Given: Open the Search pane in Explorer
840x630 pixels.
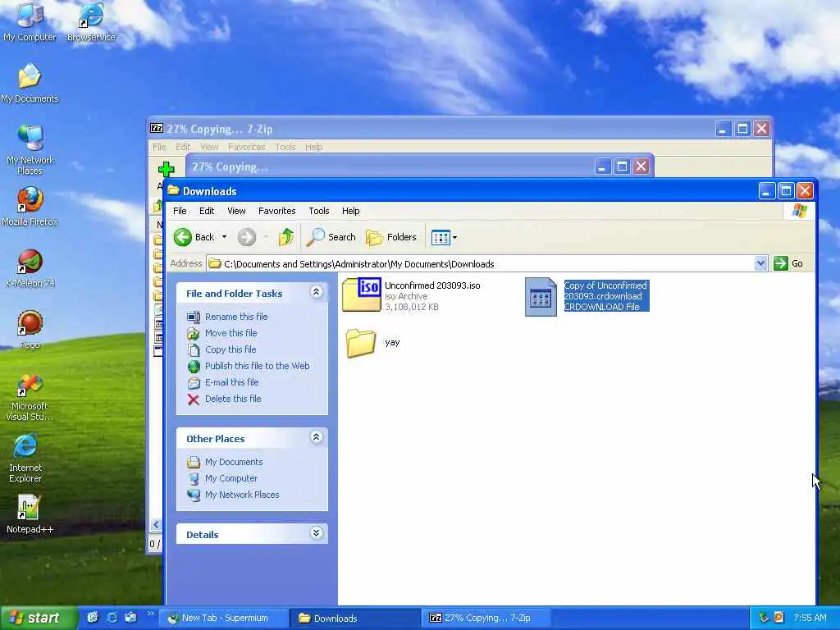Looking at the screenshot, I should point(331,237).
